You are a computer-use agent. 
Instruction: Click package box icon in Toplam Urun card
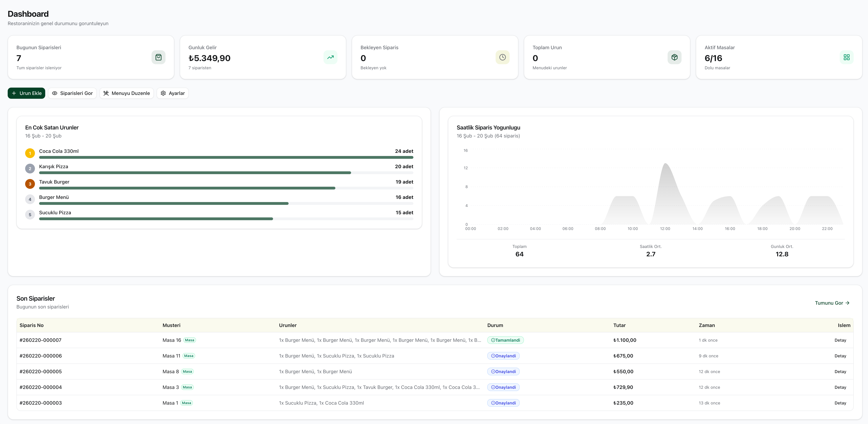point(674,57)
